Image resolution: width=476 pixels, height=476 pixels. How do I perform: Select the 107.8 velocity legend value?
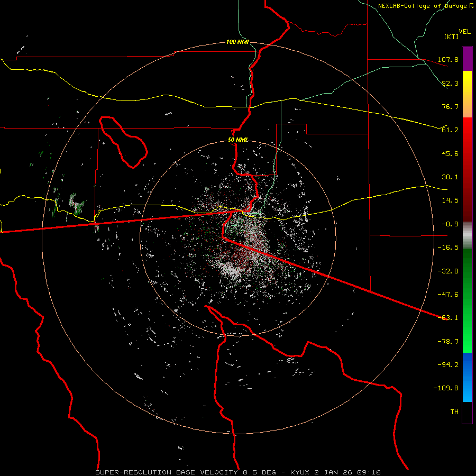pos(448,59)
